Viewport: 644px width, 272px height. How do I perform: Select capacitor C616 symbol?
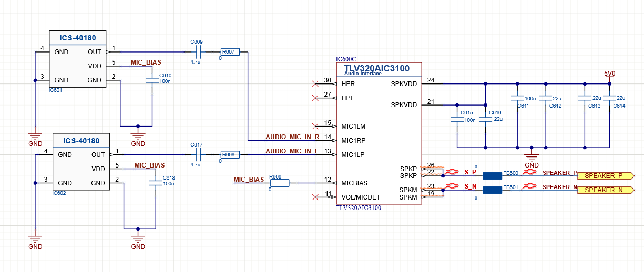click(x=485, y=119)
